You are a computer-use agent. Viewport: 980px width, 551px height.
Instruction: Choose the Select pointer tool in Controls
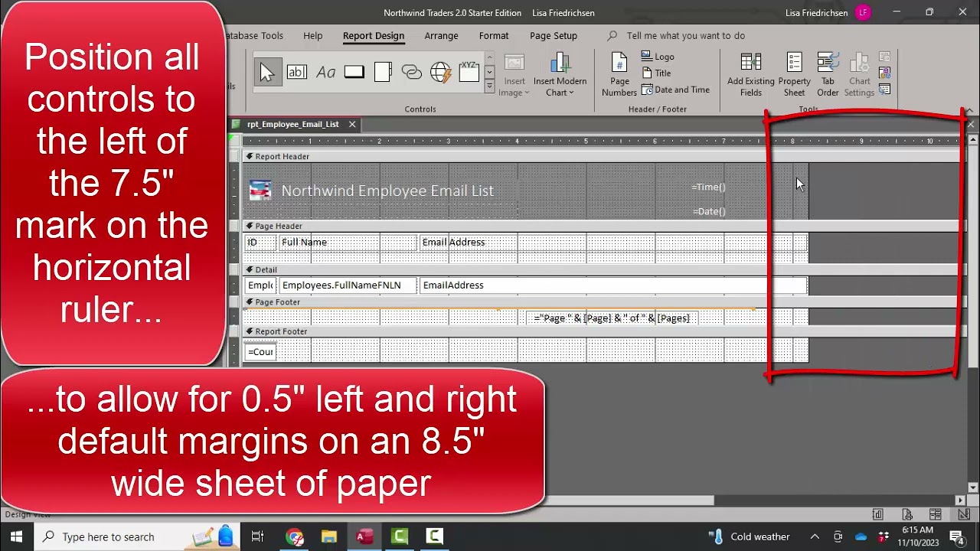coord(267,72)
